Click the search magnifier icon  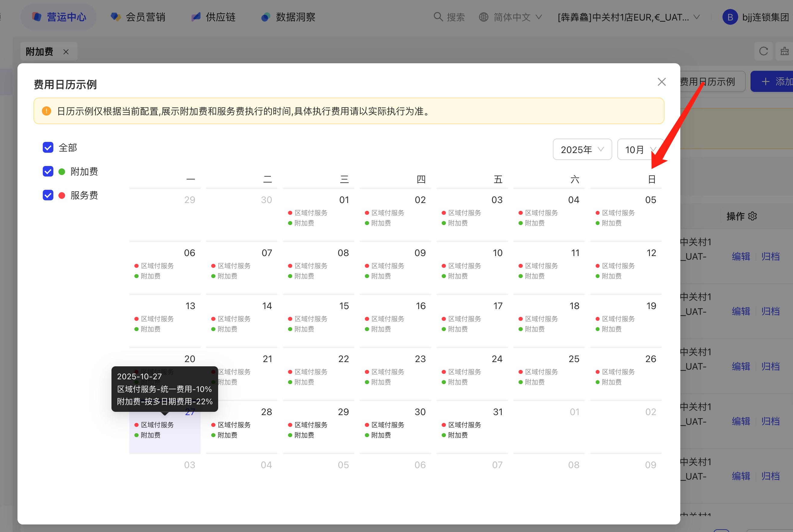pos(438,17)
